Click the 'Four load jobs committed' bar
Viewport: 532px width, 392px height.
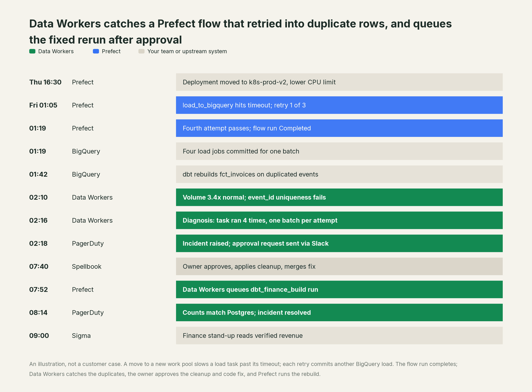coord(339,151)
